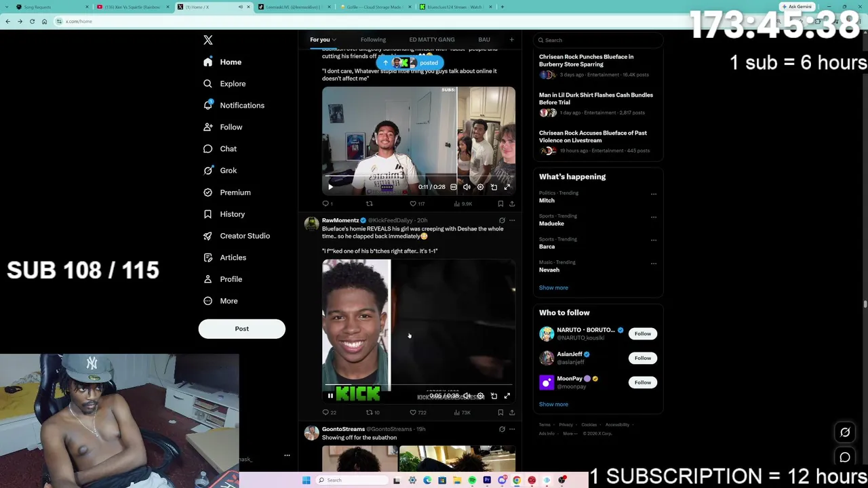Open Articles from the sidebar
This screenshot has width=868, height=488.
pyautogui.click(x=225, y=257)
